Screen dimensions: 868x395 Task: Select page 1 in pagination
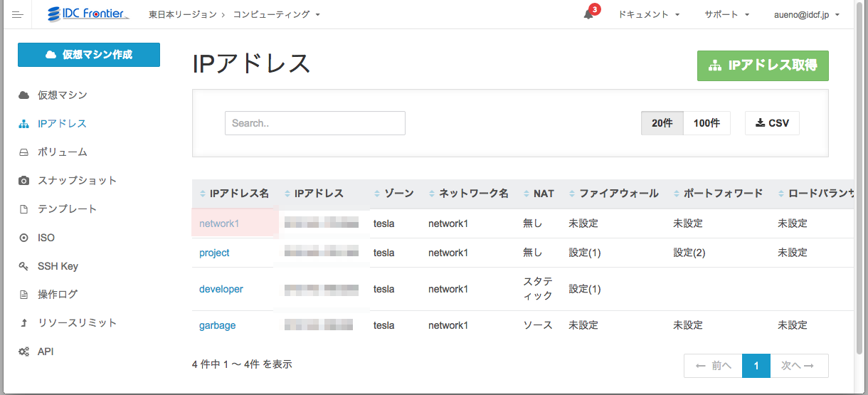point(756,366)
